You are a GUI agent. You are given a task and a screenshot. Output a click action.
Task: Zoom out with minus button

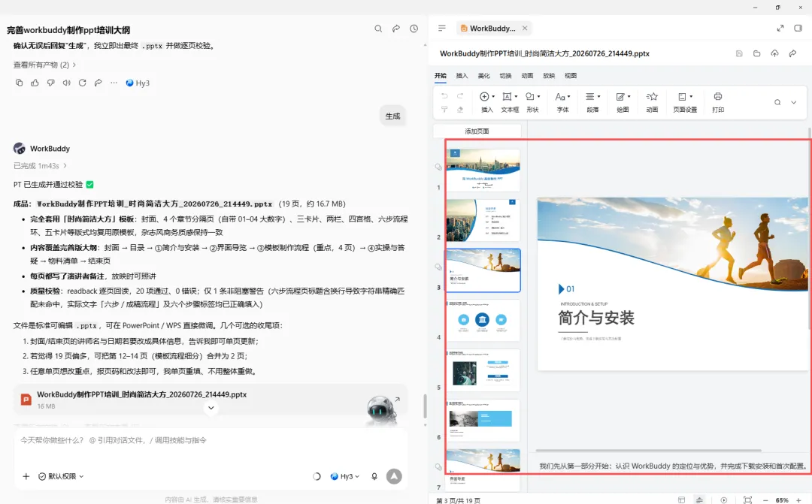coord(765,500)
